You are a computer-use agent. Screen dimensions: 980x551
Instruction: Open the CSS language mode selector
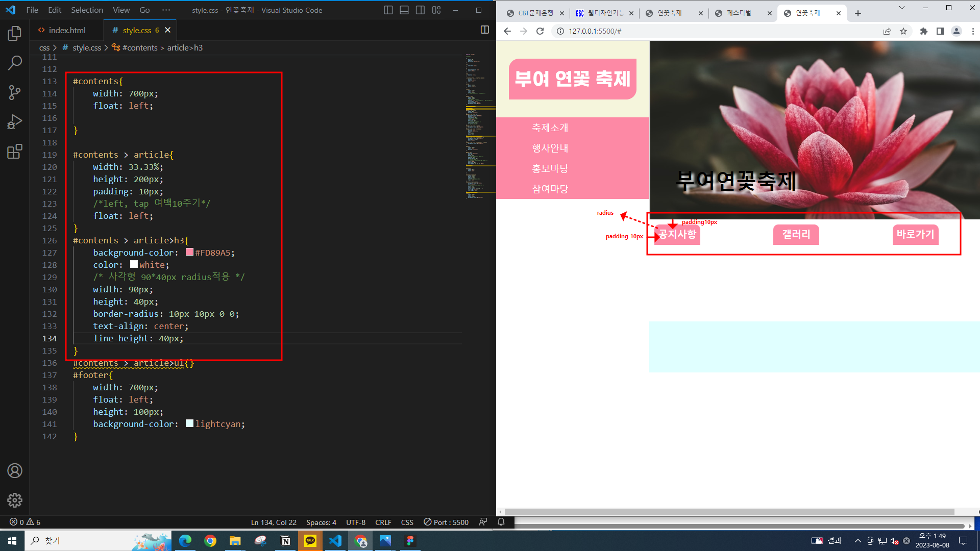[407, 522]
